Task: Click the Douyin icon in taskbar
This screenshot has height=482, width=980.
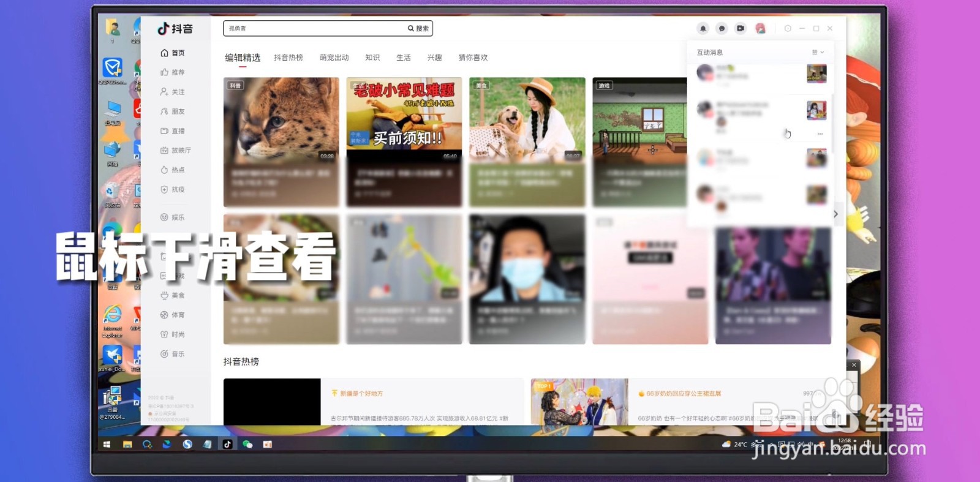Action: point(227,445)
